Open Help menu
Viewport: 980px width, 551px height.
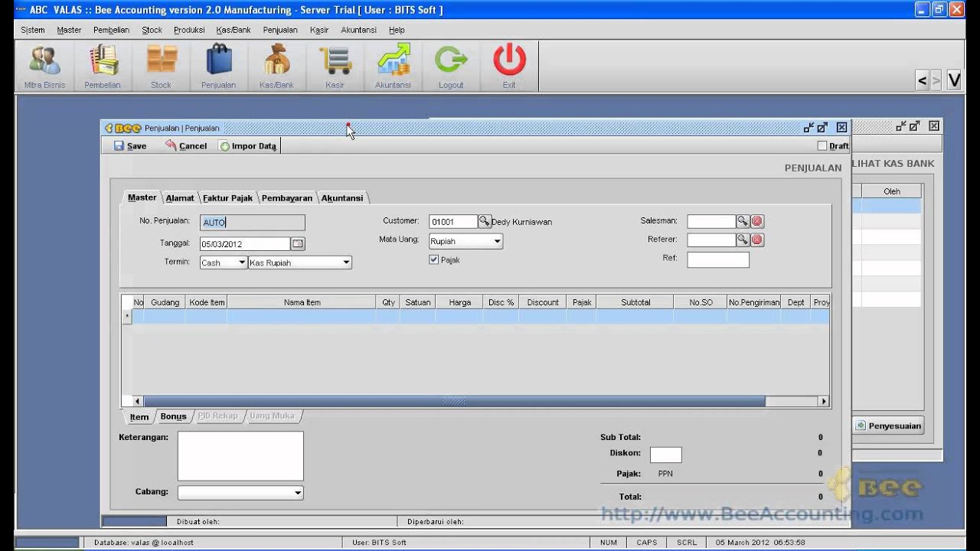click(397, 30)
